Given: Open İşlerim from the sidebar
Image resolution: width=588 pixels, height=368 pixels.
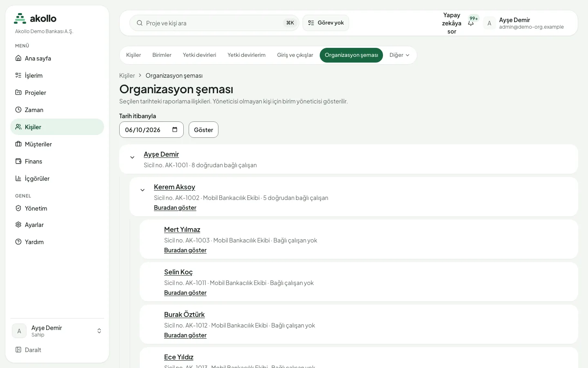Looking at the screenshot, I should pyautogui.click(x=57, y=75).
